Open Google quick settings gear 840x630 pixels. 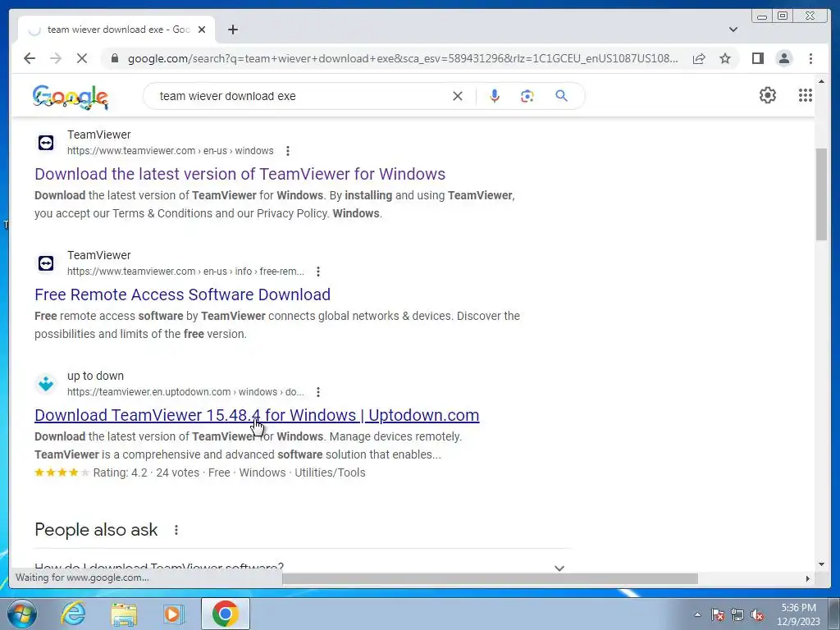767,95
